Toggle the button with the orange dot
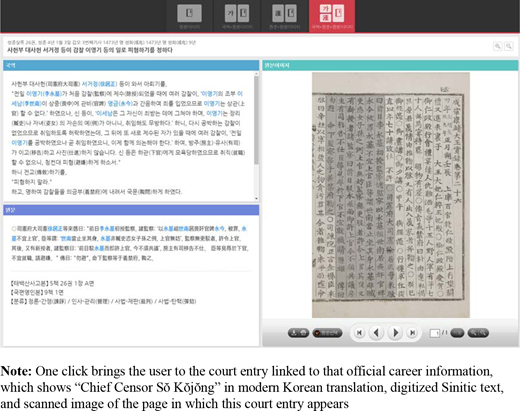Screen dimensions: 520x411 [x=327, y=333]
